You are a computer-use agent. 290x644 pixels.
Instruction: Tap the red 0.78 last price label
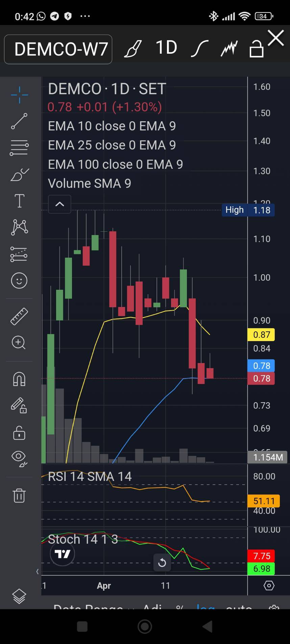tap(261, 378)
